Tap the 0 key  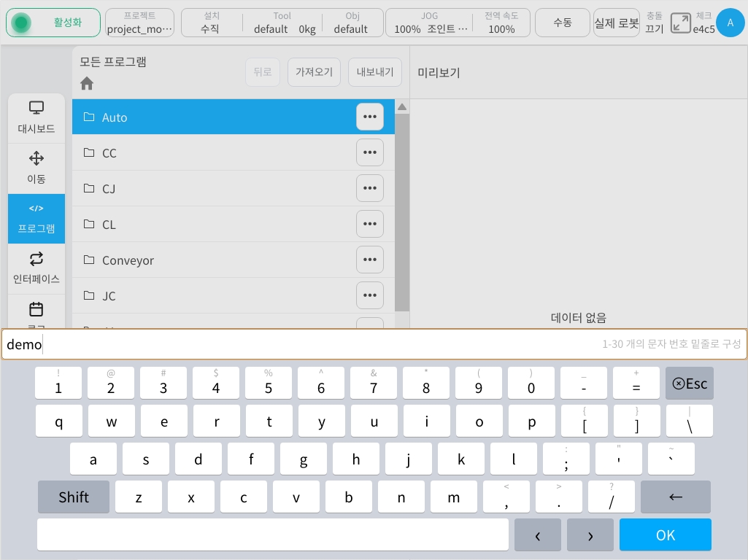(531, 384)
